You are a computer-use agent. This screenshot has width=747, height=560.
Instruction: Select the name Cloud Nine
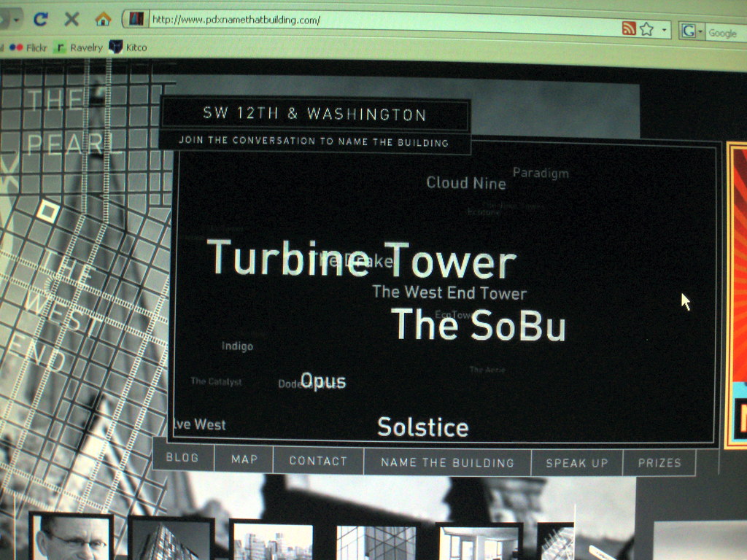coord(466,183)
